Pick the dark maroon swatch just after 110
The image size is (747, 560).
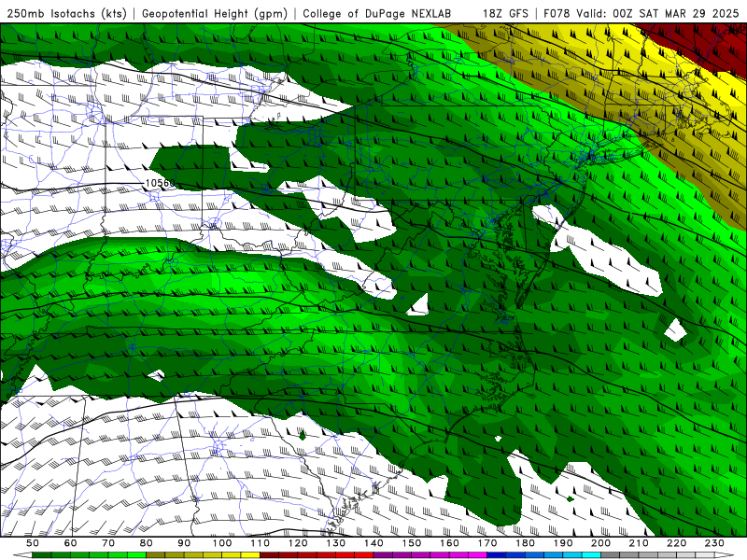point(269,555)
